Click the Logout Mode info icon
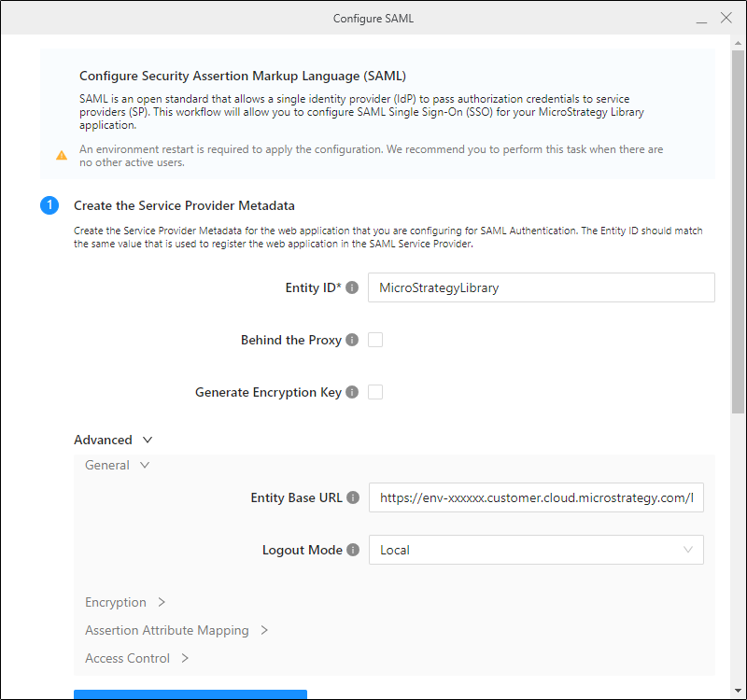The height and width of the screenshot is (700, 747). pyautogui.click(x=353, y=551)
